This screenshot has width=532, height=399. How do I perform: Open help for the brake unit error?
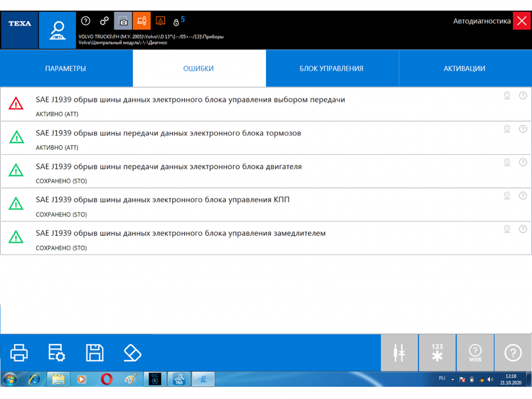(x=523, y=129)
